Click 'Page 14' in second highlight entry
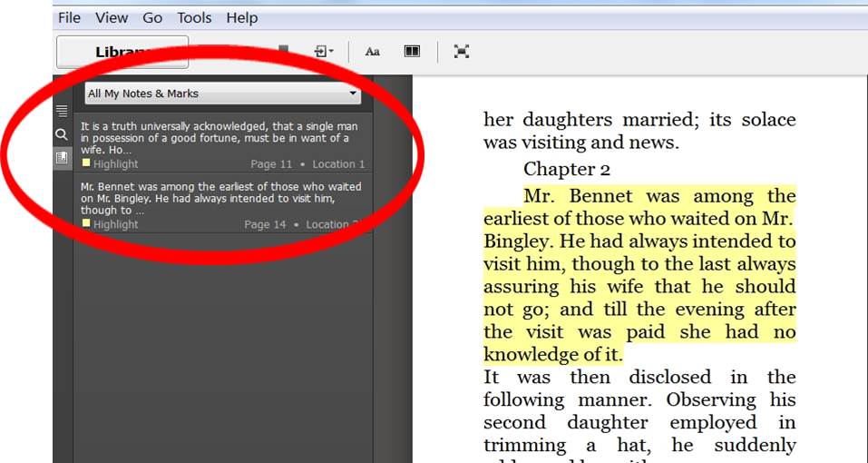The width and height of the screenshot is (868, 463). [265, 224]
